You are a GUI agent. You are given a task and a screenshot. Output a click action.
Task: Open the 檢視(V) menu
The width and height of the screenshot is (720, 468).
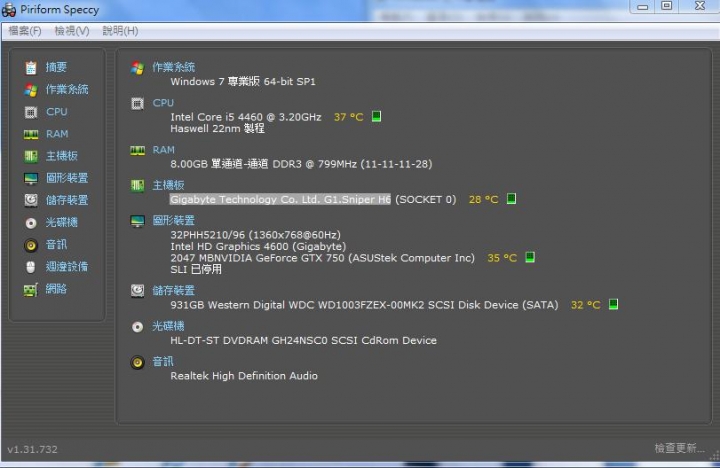(x=72, y=31)
